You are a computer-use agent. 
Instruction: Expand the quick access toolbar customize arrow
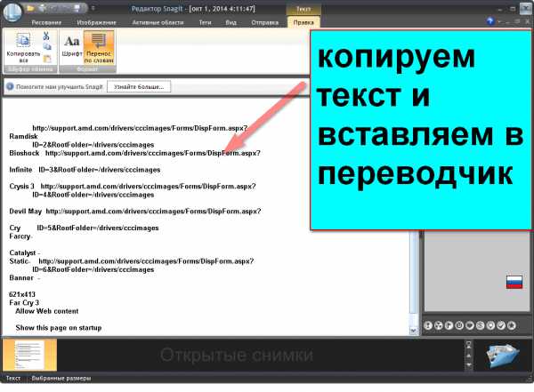point(93,8)
